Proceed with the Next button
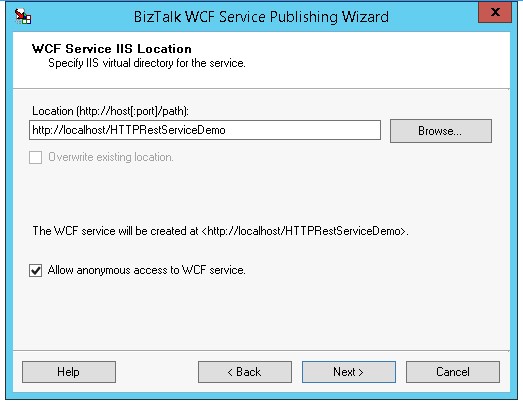 pyautogui.click(x=349, y=372)
